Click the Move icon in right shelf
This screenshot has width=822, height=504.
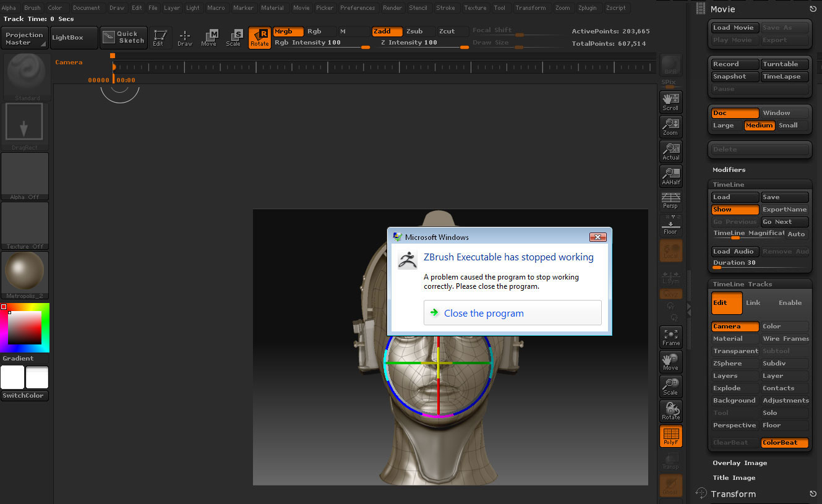click(671, 361)
